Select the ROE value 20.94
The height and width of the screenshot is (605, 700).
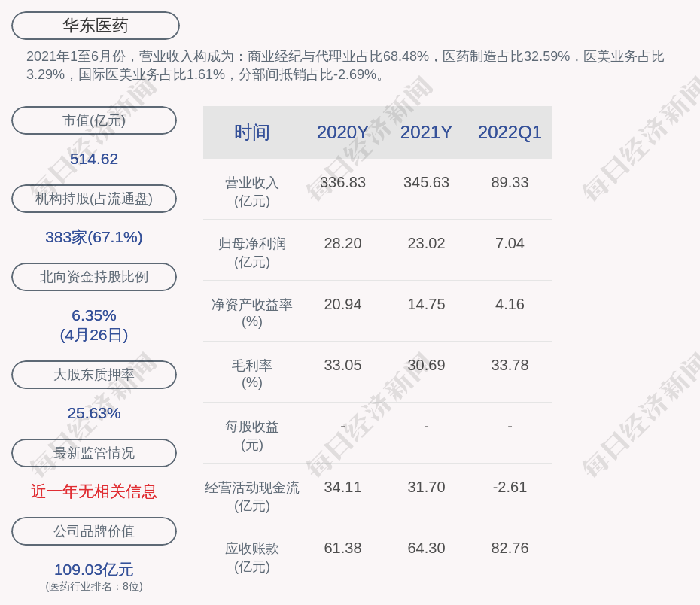pos(343,304)
